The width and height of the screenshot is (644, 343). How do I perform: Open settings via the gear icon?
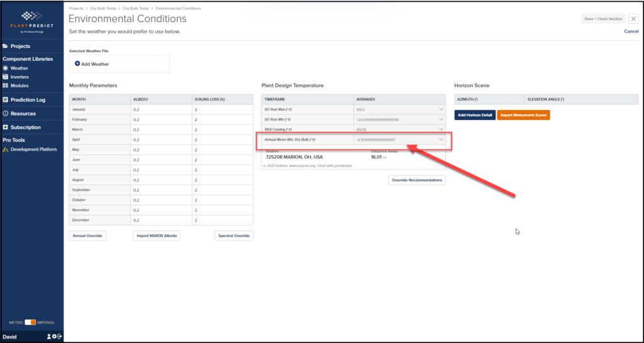(x=54, y=337)
